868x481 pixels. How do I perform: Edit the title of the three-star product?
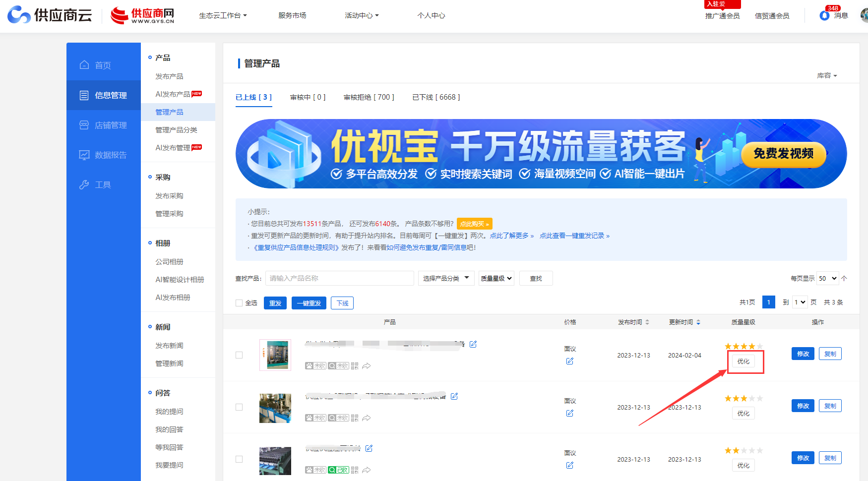[454, 396]
